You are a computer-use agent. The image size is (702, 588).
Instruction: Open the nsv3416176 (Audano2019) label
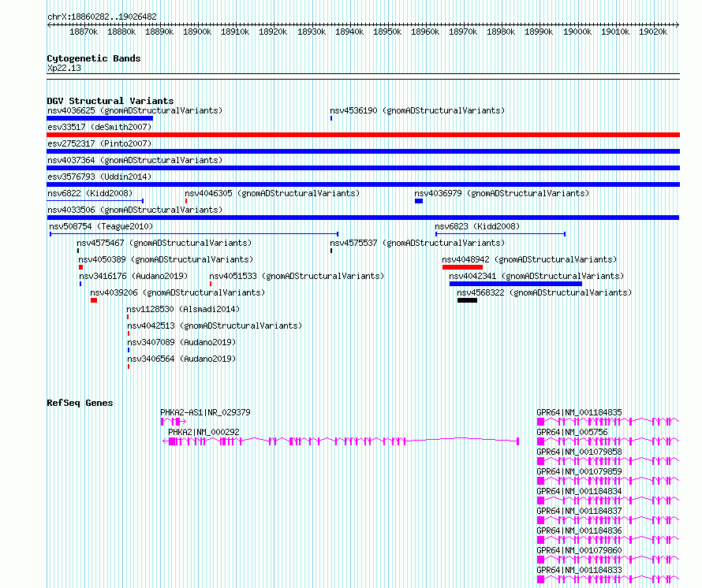[x=133, y=276]
